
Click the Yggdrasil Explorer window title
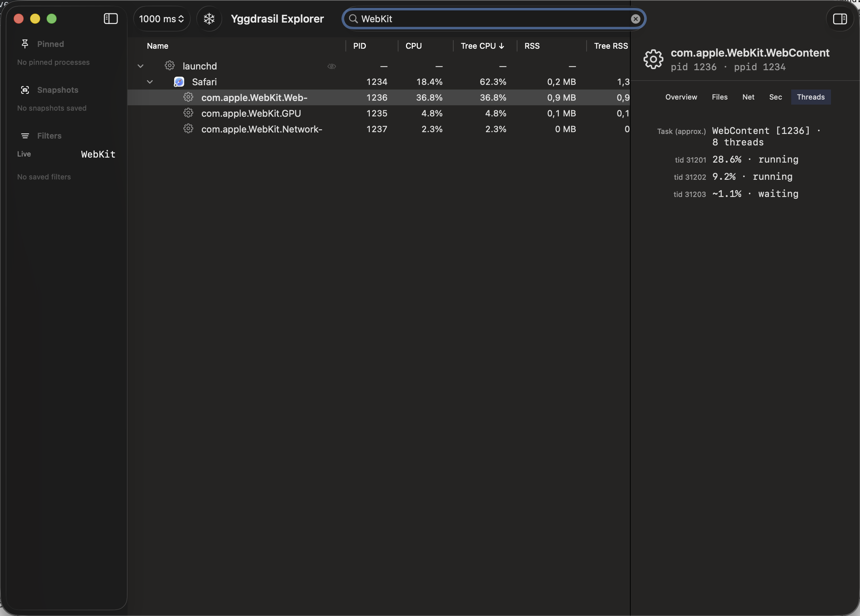tap(277, 19)
